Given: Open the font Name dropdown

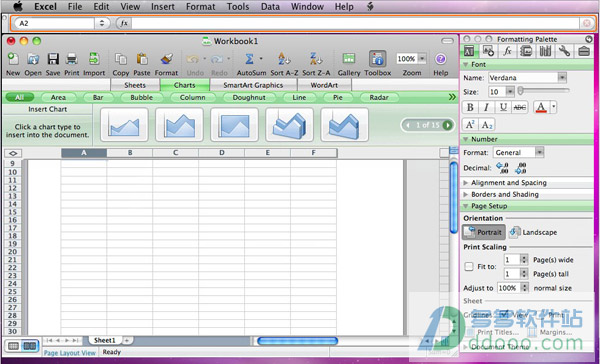Looking at the screenshot, I should 562,78.
